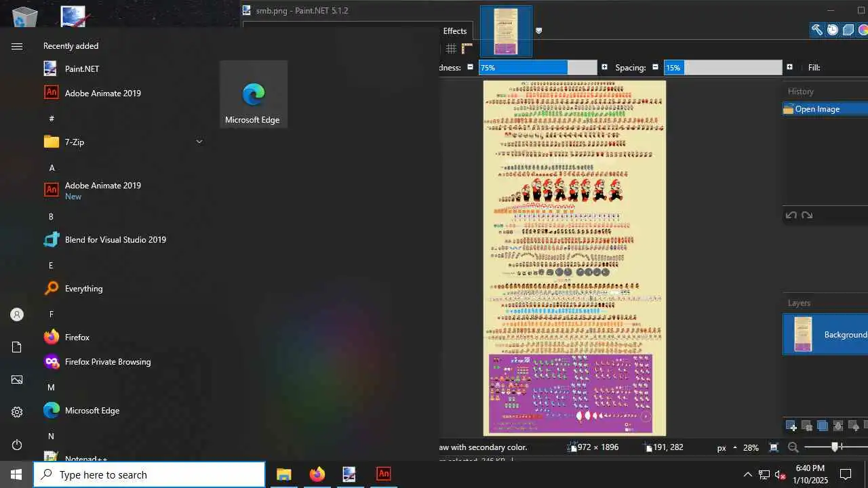
Task: Toggle the Colors window color wheel icon
Action: (863, 30)
